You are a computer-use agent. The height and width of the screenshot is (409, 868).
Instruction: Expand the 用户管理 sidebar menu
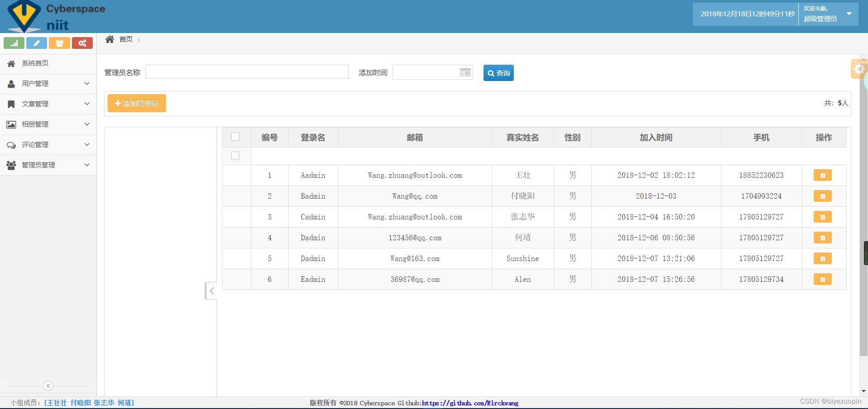[x=48, y=84]
